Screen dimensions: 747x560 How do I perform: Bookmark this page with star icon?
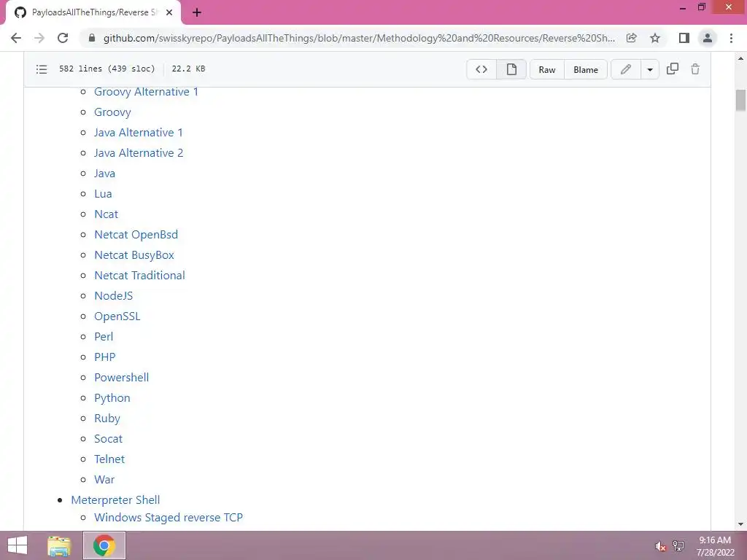pyautogui.click(x=655, y=38)
